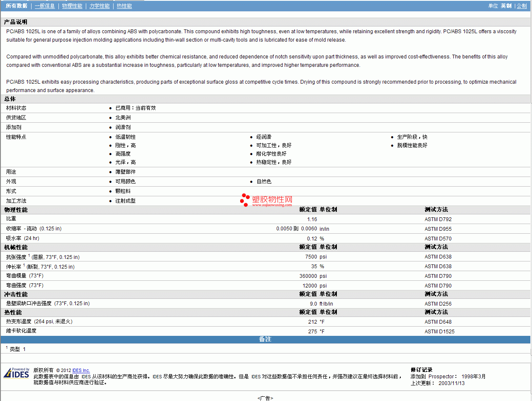Click the 北美洲 availability entry
This screenshot has width=532, height=401.
(123, 118)
